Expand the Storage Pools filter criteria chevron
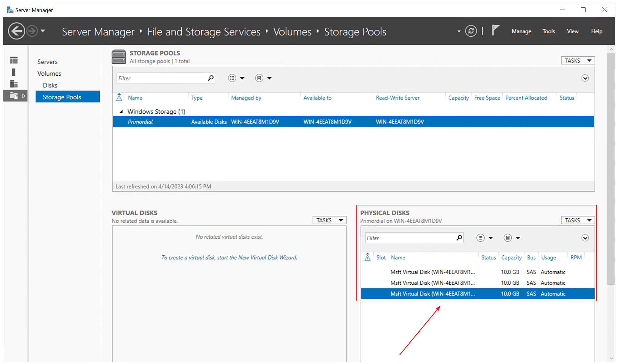618x364 pixels. tap(585, 78)
